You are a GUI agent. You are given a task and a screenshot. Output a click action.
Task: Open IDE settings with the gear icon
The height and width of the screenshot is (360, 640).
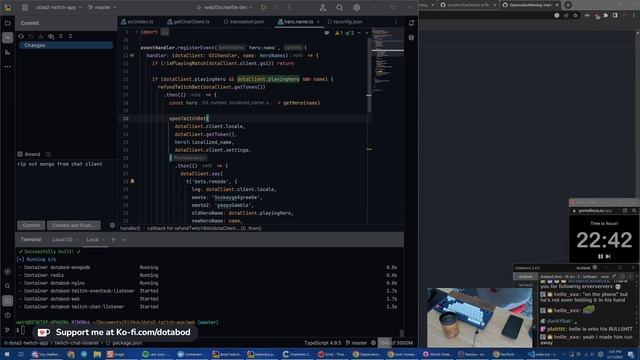[356, 7]
